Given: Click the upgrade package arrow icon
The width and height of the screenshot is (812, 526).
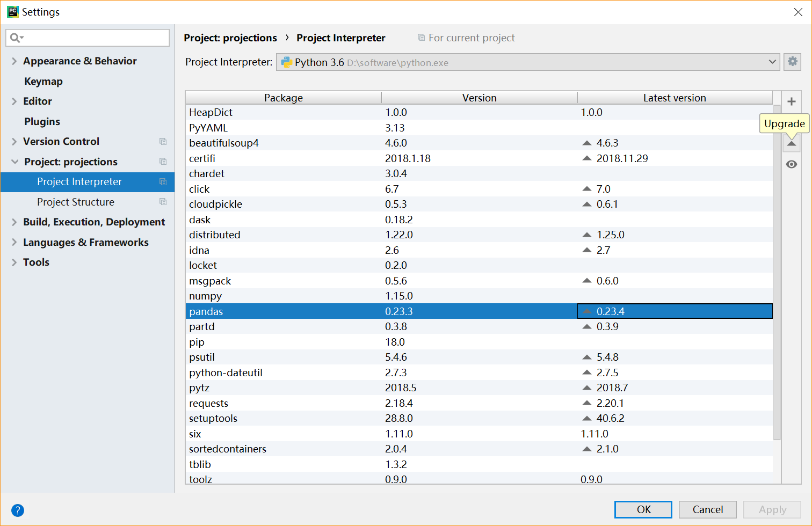Looking at the screenshot, I should coord(792,143).
